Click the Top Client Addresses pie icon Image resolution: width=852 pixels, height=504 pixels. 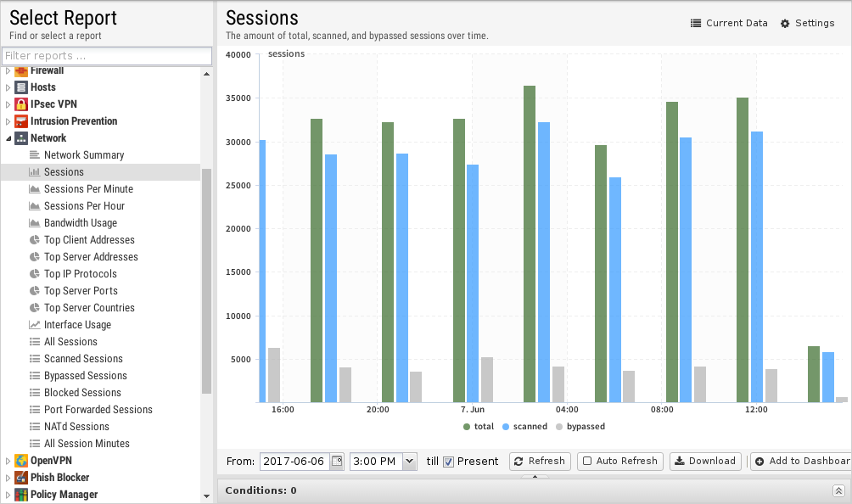coord(34,240)
